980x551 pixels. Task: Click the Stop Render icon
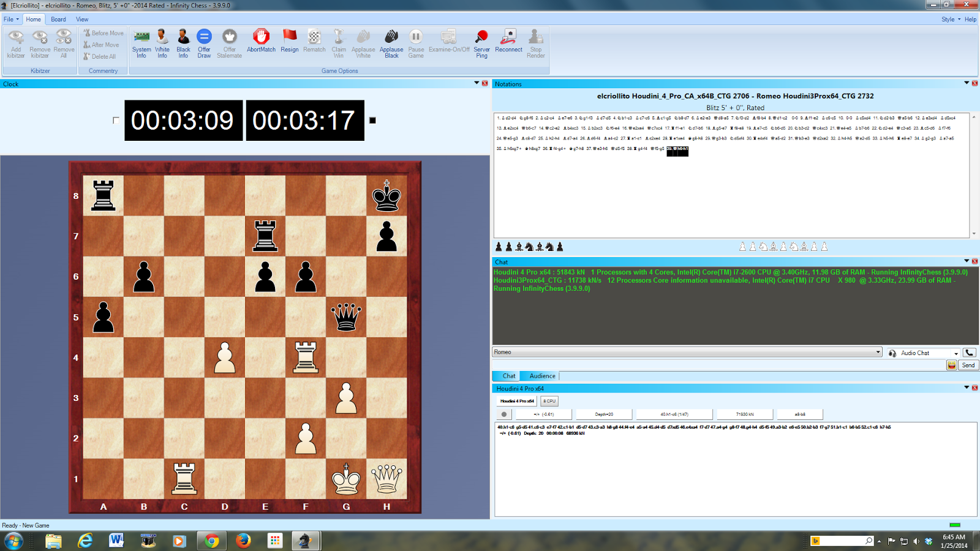[536, 43]
